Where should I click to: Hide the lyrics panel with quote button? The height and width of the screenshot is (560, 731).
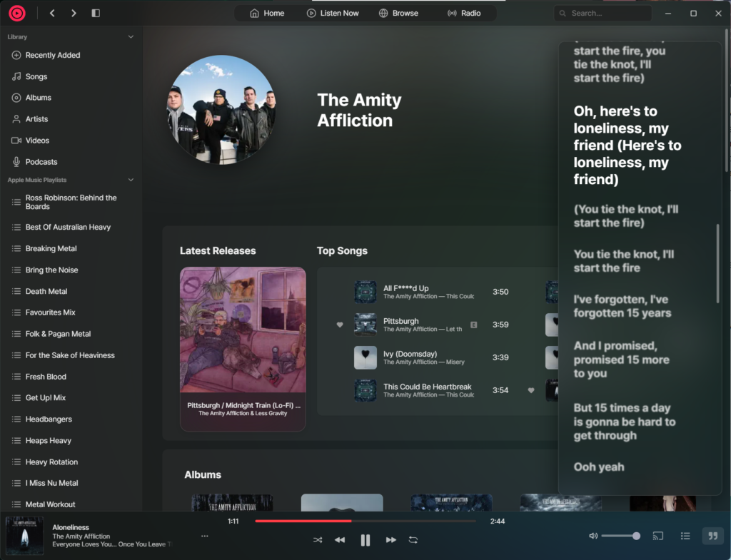tap(712, 536)
